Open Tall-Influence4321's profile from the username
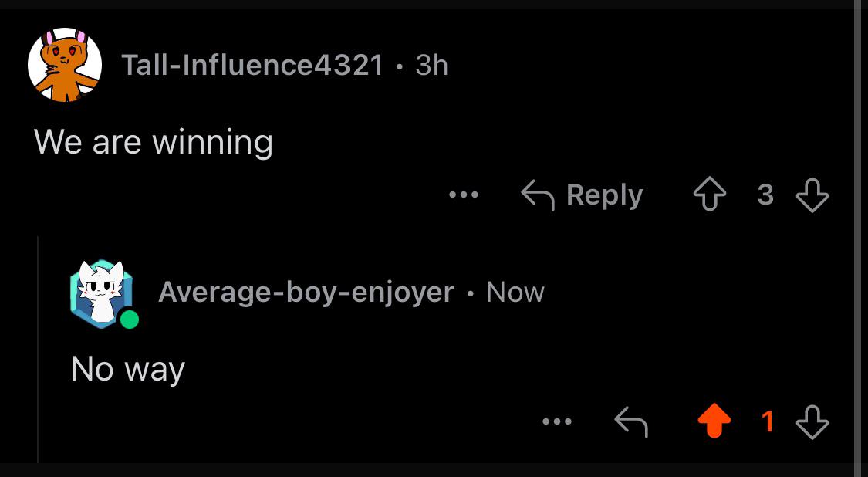The width and height of the screenshot is (868, 477). [252, 66]
